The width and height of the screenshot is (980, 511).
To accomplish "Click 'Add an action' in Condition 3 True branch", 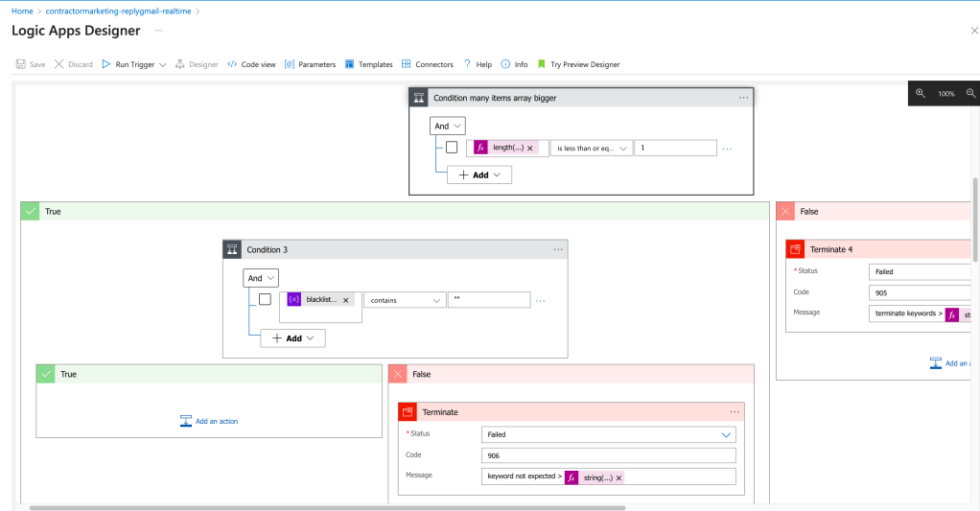I will (209, 421).
